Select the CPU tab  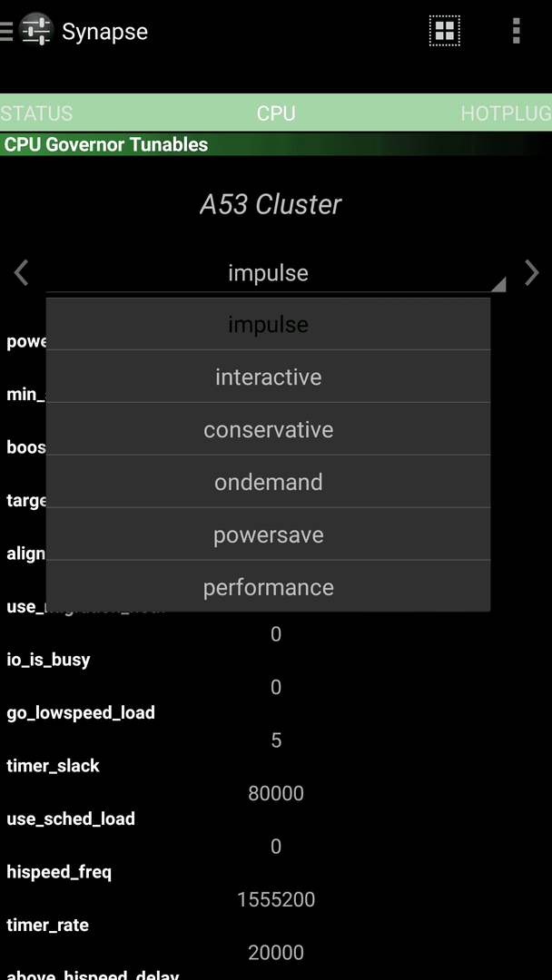[x=276, y=113]
